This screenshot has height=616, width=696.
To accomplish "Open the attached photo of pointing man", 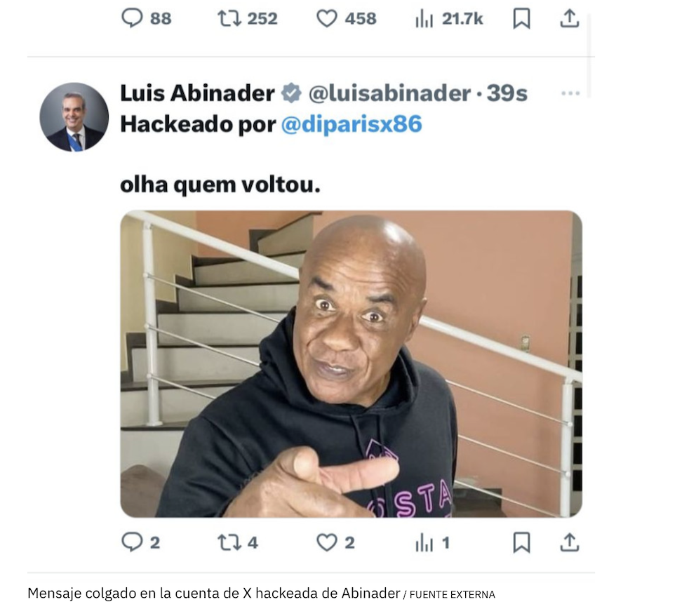I will tap(351, 363).
